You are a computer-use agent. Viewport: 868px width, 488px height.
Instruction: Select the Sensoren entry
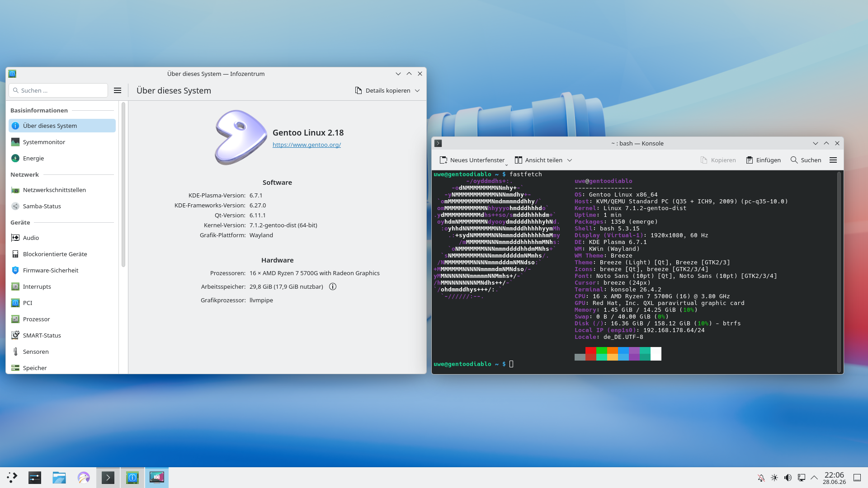tap(62, 352)
